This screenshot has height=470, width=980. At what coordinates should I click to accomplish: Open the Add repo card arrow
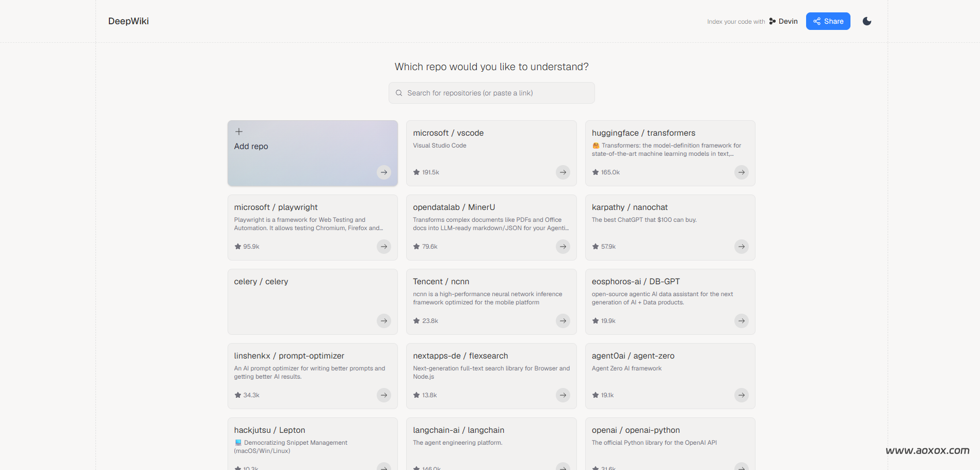point(384,172)
